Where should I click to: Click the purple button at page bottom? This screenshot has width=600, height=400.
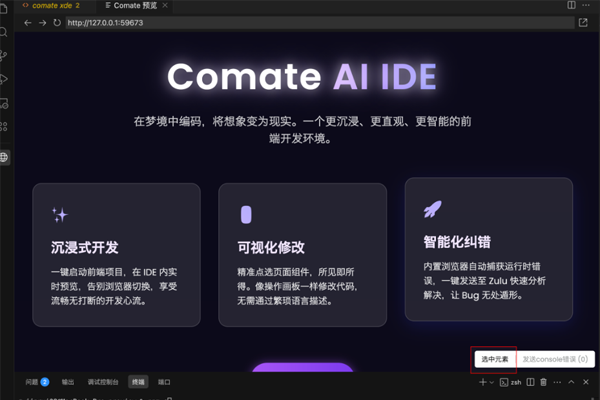point(303,367)
